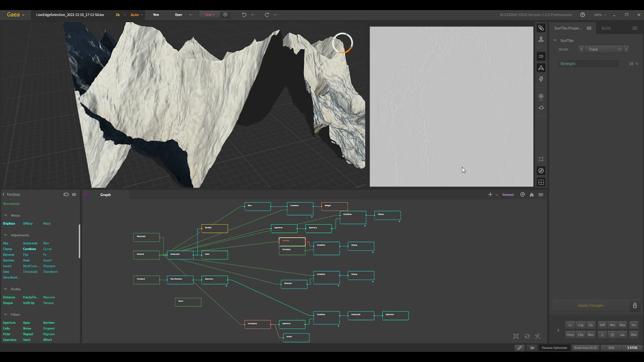644x362 pixels.
Task: Click the round icon next to Save
Action: pos(225,15)
